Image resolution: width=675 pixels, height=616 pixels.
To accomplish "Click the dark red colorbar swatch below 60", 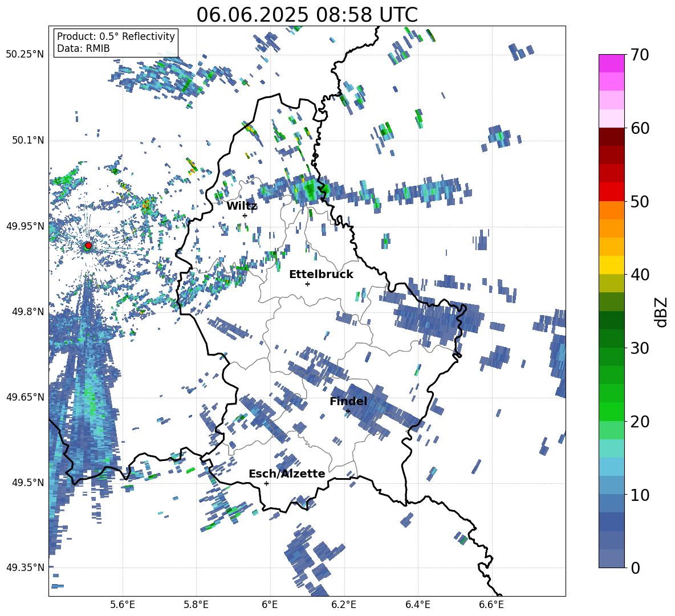I will pos(612,137).
